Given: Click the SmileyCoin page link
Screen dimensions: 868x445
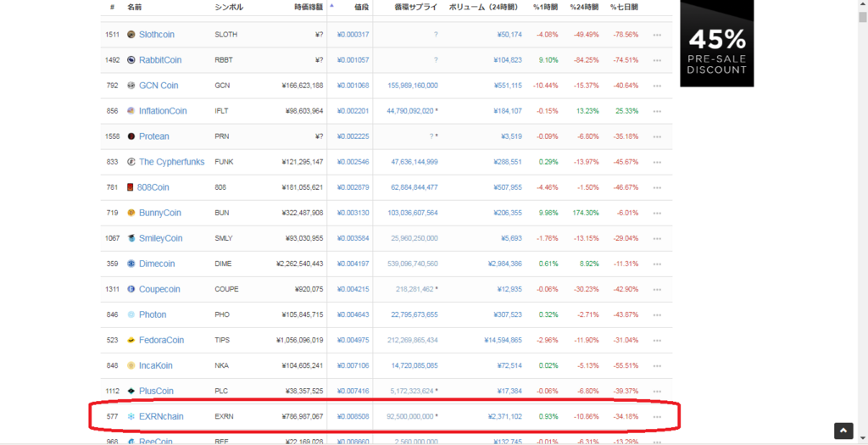Looking at the screenshot, I should point(160,238).
